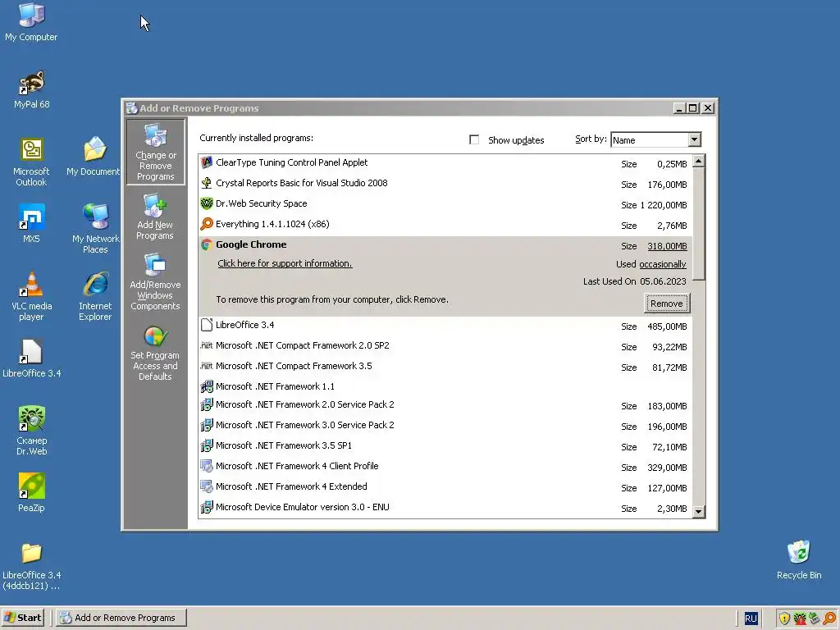Open the Recycle Bin
This screenshot has height=630, width=840.
pos(799,559)
